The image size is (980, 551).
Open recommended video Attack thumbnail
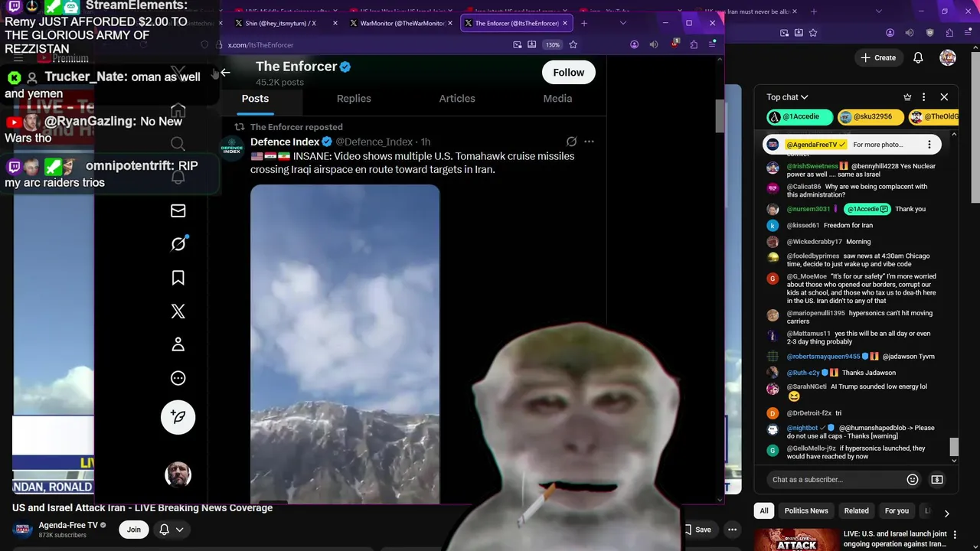796,540
